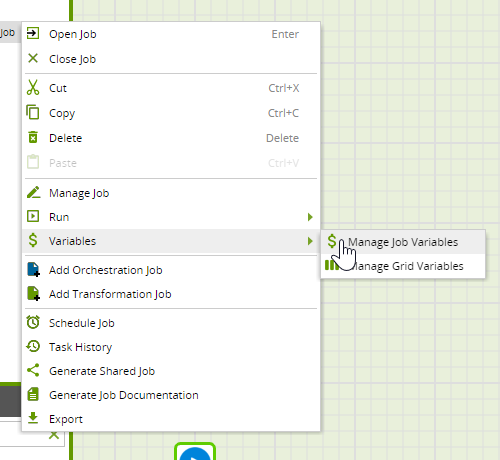Viewport: 500px width, 460px height.
Task: Choose Export from context menu
Action: (171, 419)
